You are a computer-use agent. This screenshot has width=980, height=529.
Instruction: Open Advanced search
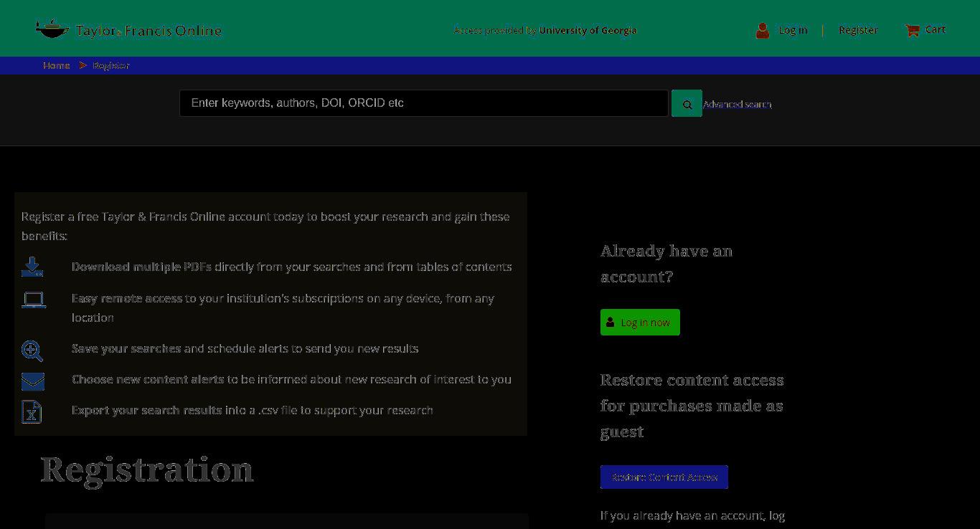pos(737,105)
